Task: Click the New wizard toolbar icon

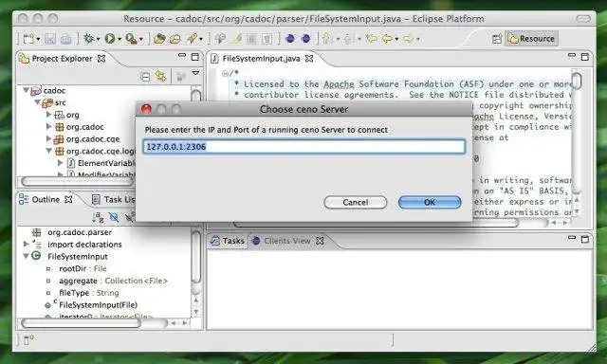Action: click(28, 39)
